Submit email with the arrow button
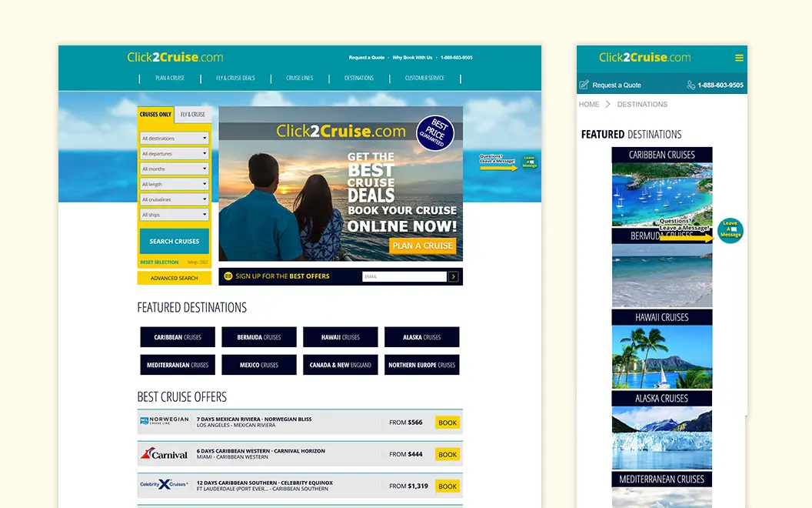 453,276
